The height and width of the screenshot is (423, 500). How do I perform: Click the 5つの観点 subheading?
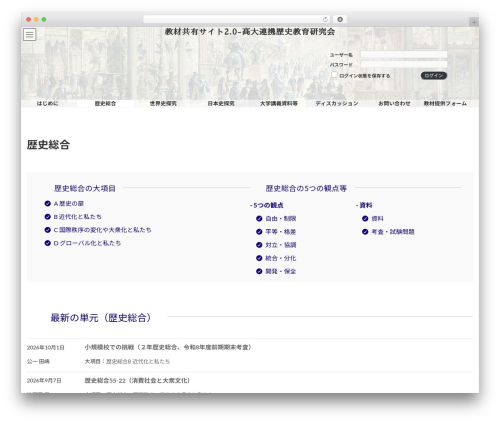[267, 205]
